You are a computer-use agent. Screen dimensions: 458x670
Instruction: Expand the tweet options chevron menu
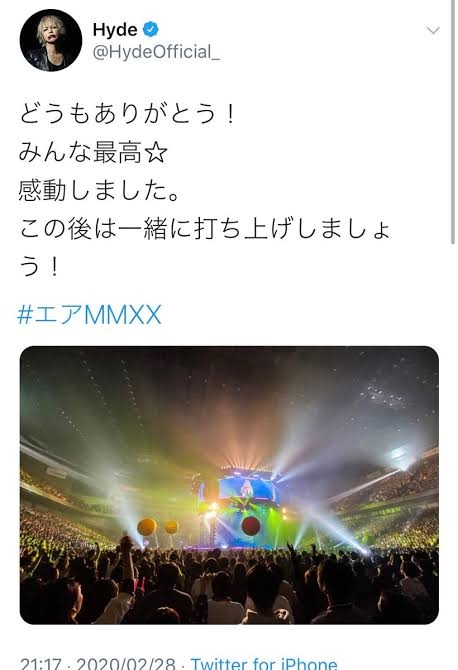tap(433, 30)
